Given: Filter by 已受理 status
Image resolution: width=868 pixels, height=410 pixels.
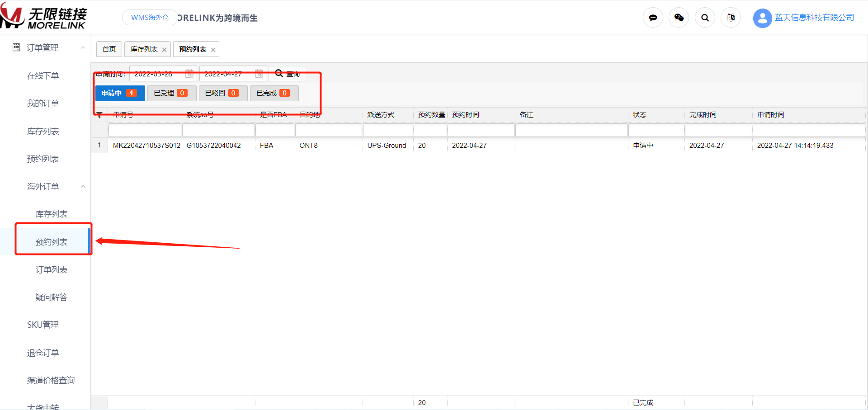Looking at the screenshot, I should pyautogui.click(x=171, y=93).
